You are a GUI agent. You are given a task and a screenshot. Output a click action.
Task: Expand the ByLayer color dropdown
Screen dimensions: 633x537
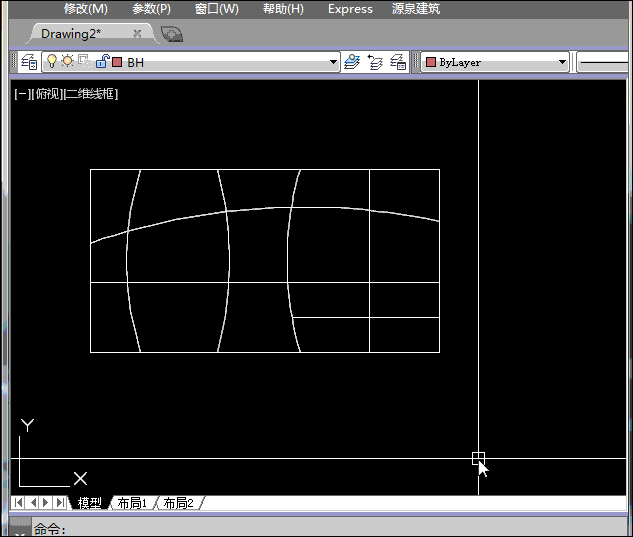(562, 62)
